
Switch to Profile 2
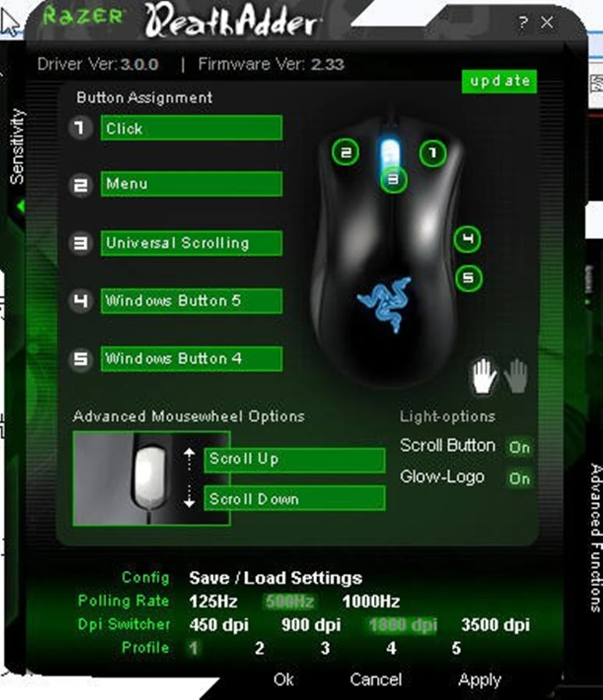259,648
